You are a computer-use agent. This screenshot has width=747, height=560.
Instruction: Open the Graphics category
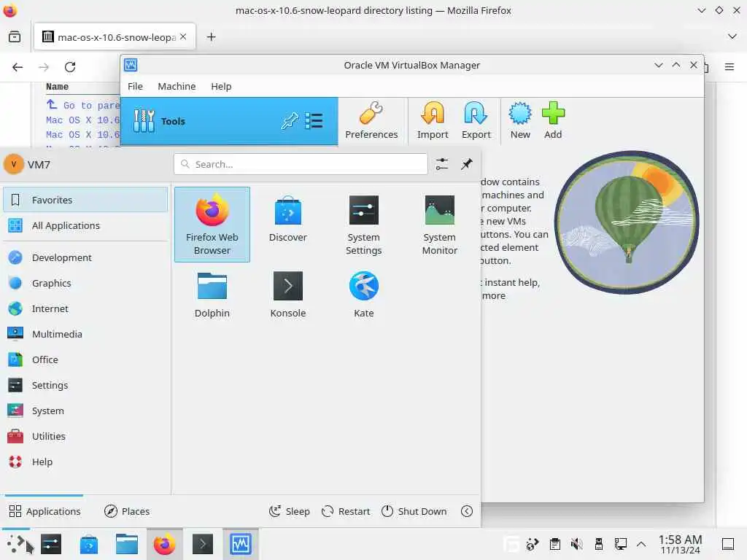coord(86,283)
